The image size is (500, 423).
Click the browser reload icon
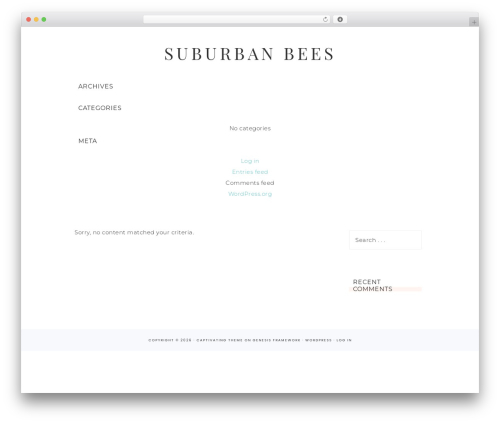coord(325,19)
